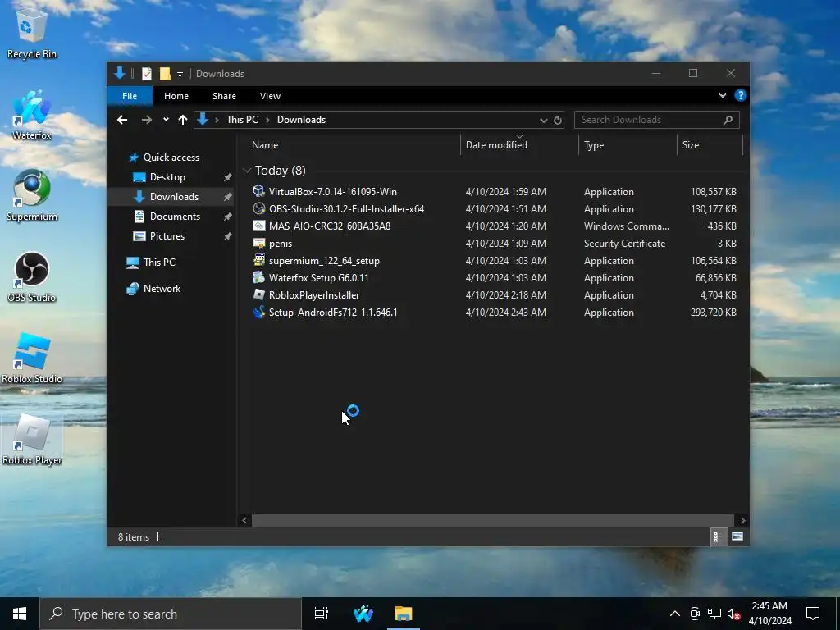
Task: Click the Search Downloads field
Action: coord(657,120)
